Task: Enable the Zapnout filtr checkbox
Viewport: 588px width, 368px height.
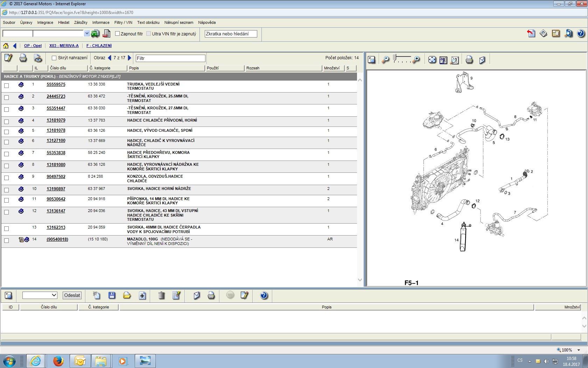Action: pos(118,34)
